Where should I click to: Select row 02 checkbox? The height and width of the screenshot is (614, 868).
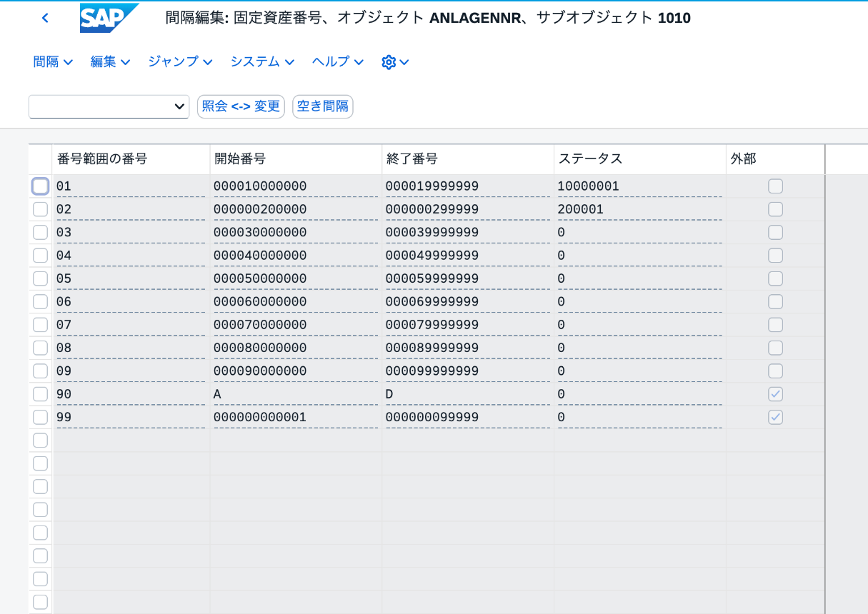(41, 209)
